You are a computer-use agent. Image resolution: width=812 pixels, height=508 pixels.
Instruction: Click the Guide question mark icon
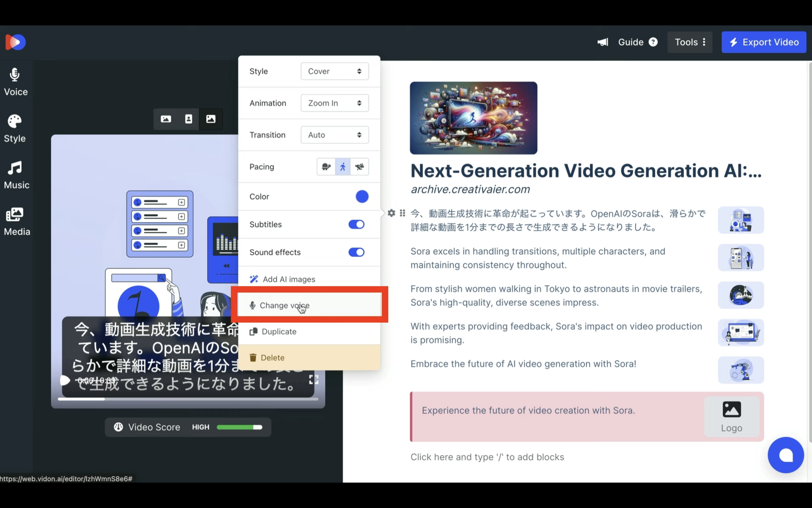click(653, 42)
